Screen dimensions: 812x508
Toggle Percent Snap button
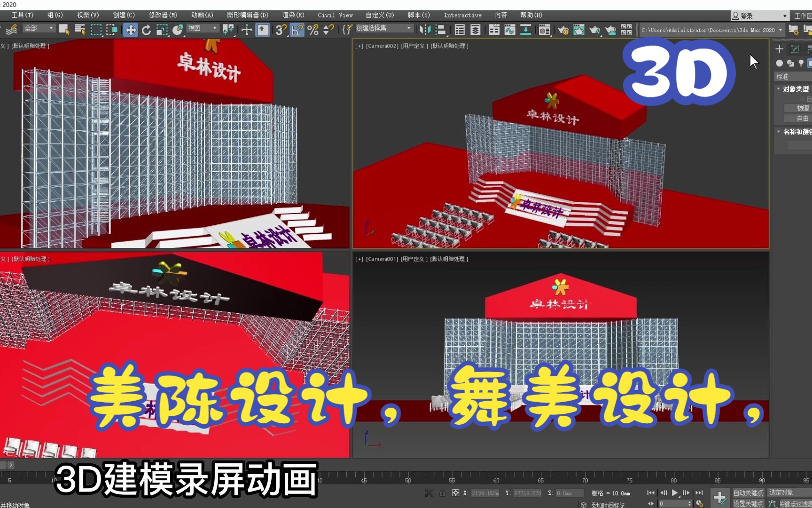click(313, 30)
